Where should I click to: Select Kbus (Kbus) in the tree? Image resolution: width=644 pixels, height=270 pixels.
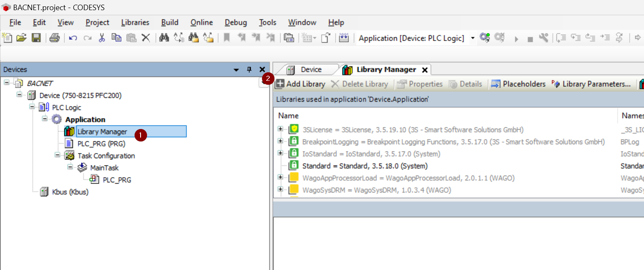70,192
